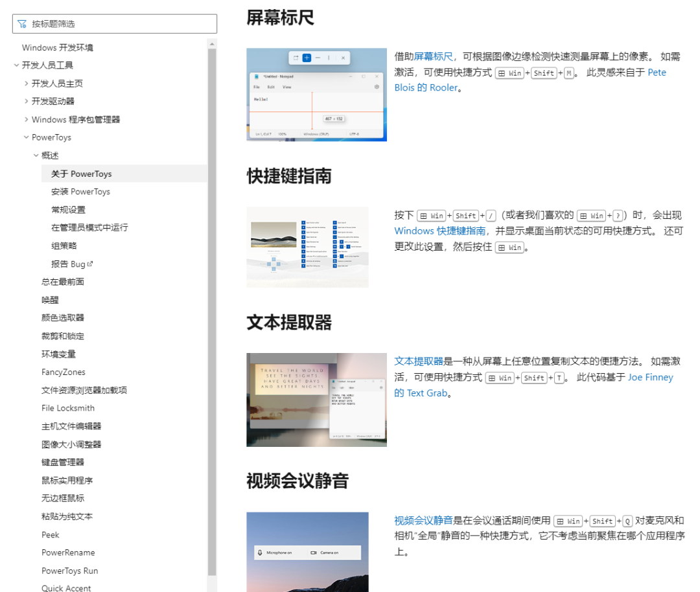Open the File Locksmith page
The height and width of the screenshot is (592, 700).
[x=68, y=408]
